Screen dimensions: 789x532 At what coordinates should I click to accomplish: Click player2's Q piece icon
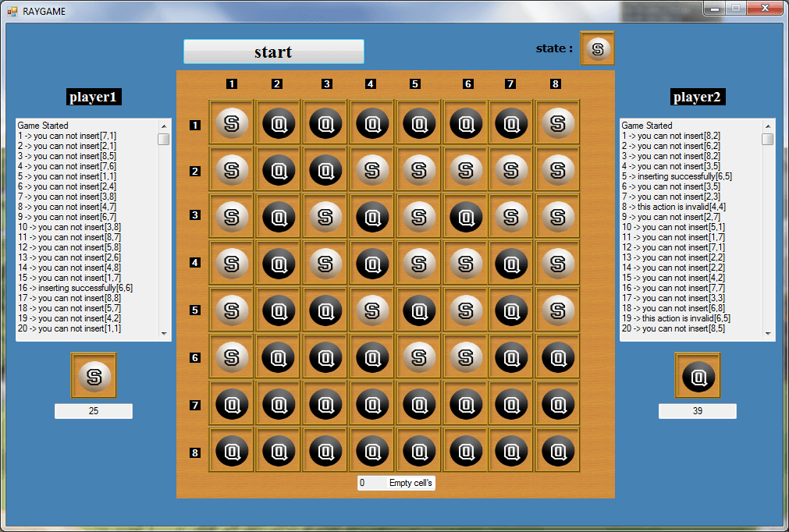[698, 376]
